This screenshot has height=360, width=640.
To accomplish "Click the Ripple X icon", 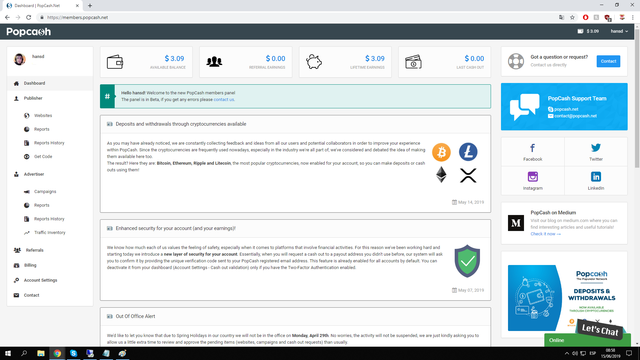I will point(468,176).
